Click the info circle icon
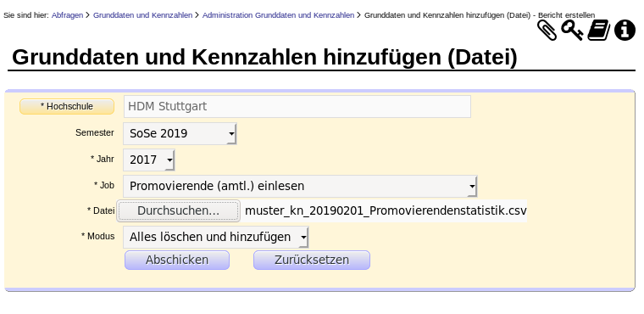Image resolution: width=644 pixels, height=314 pixels. tap(625, 31)
